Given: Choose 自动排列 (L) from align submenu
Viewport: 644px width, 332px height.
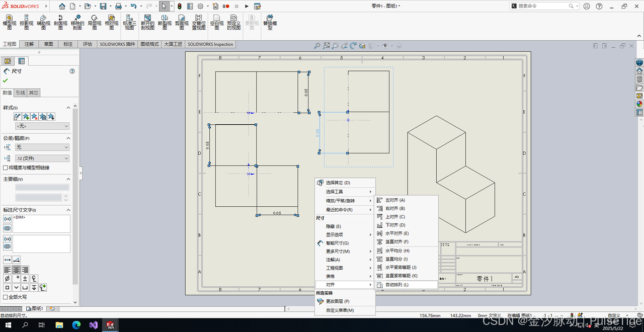Looking at the screenshot, I should [407, 285].
